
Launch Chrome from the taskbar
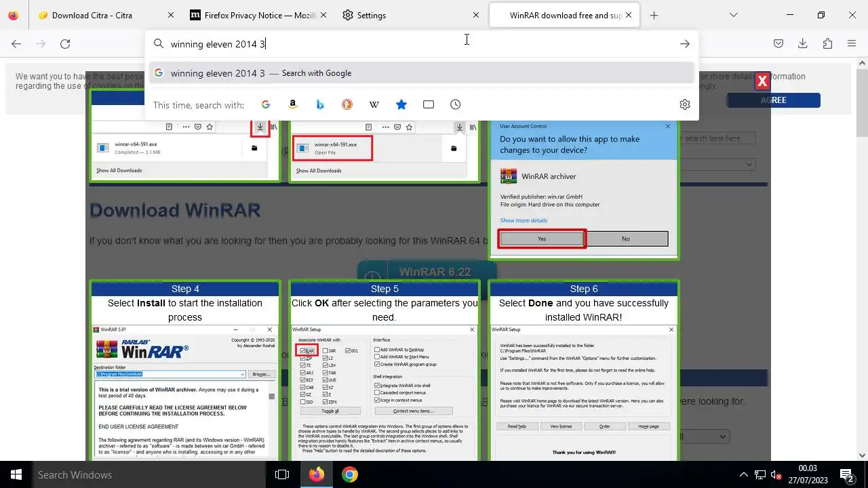pyautogui.click(x=350, y=474)
